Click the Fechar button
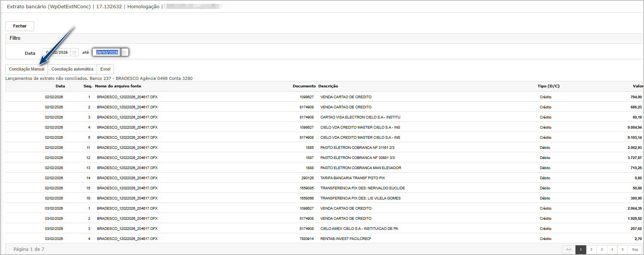644x255 pixels. tap(19, 26)
